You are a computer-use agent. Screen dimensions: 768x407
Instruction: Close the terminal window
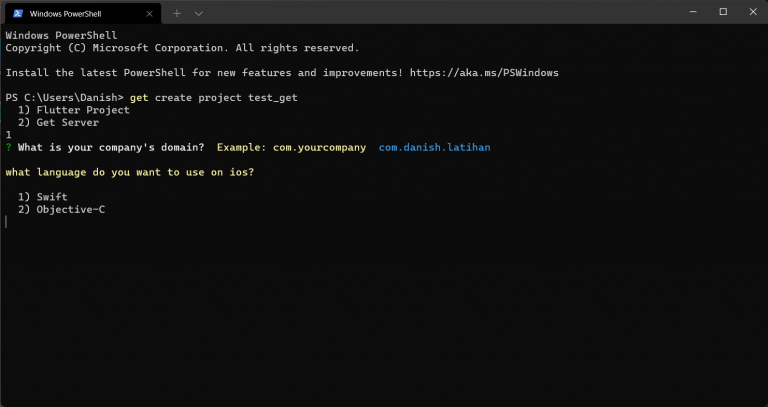[751, 12]
